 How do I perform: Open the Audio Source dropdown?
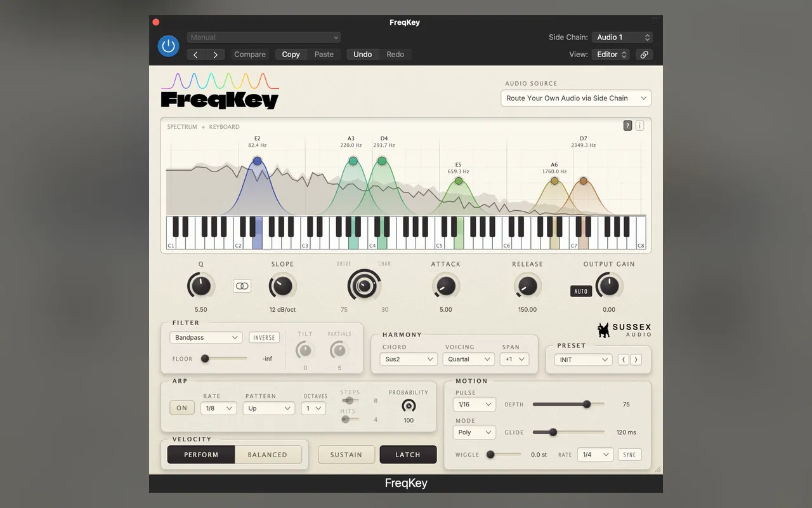576,98
